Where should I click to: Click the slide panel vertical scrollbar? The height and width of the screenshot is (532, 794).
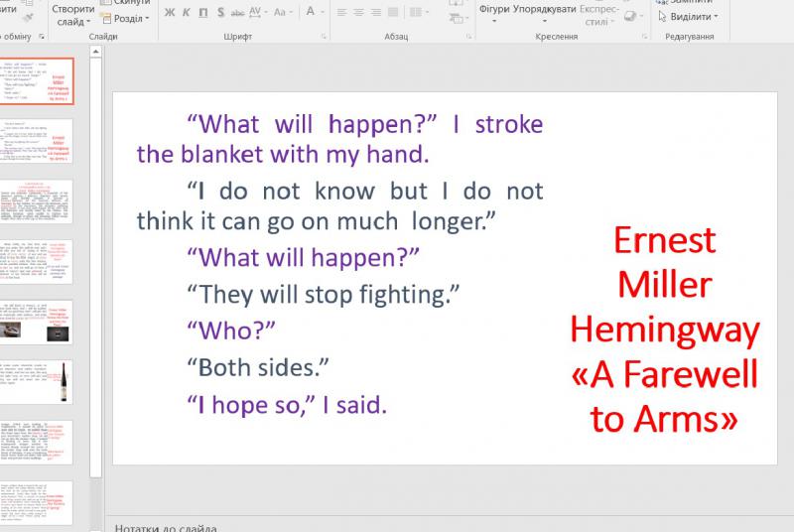95,268
